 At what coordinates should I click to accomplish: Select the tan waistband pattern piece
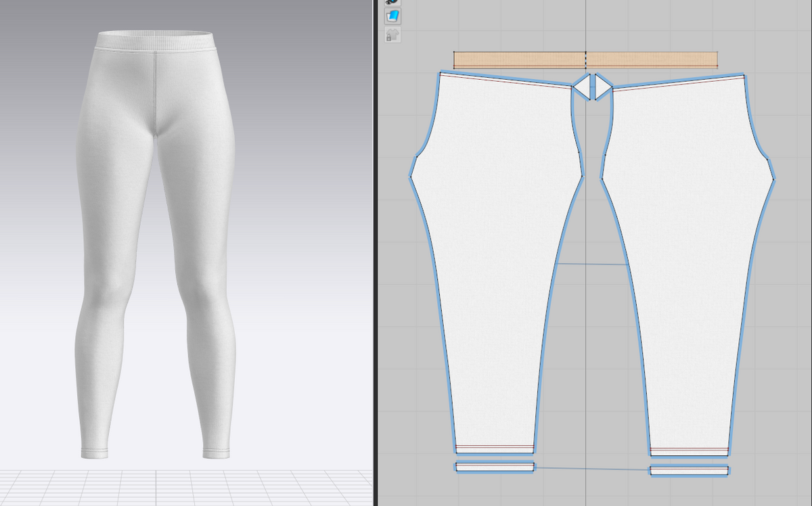click(x=585, y=60)
